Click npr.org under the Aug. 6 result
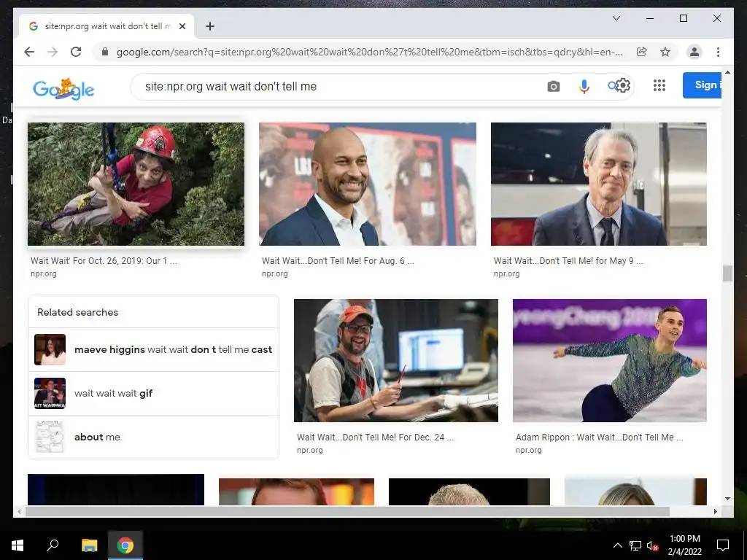This screenshot has height=560, width=747. point(275,274)
